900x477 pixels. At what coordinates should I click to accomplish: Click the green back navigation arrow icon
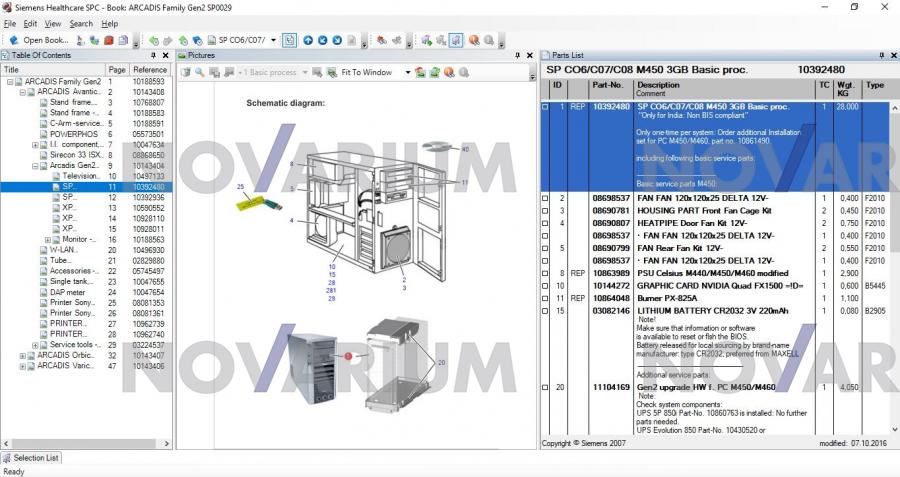[x=153, y=40]
